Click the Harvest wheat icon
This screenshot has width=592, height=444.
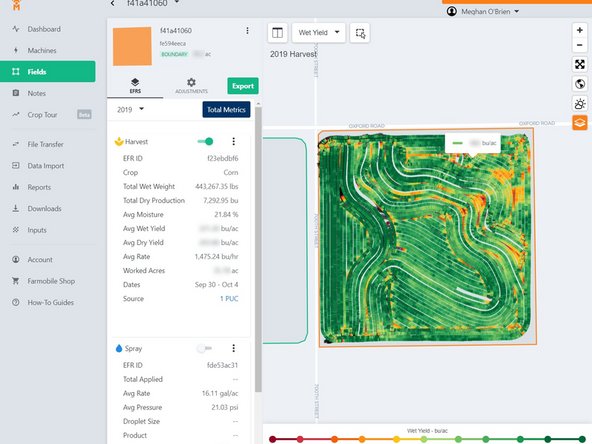pos(119,142)
